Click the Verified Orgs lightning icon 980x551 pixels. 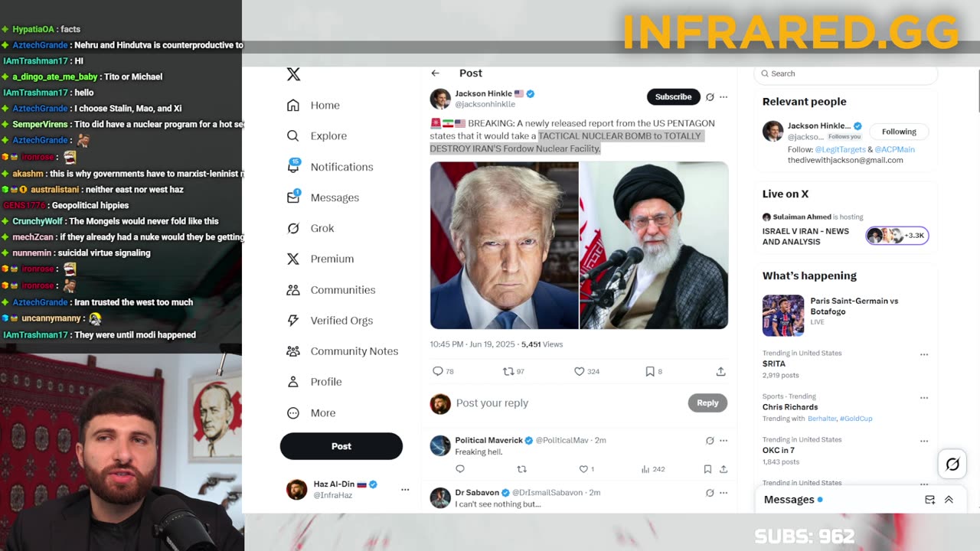coord(293,321)
